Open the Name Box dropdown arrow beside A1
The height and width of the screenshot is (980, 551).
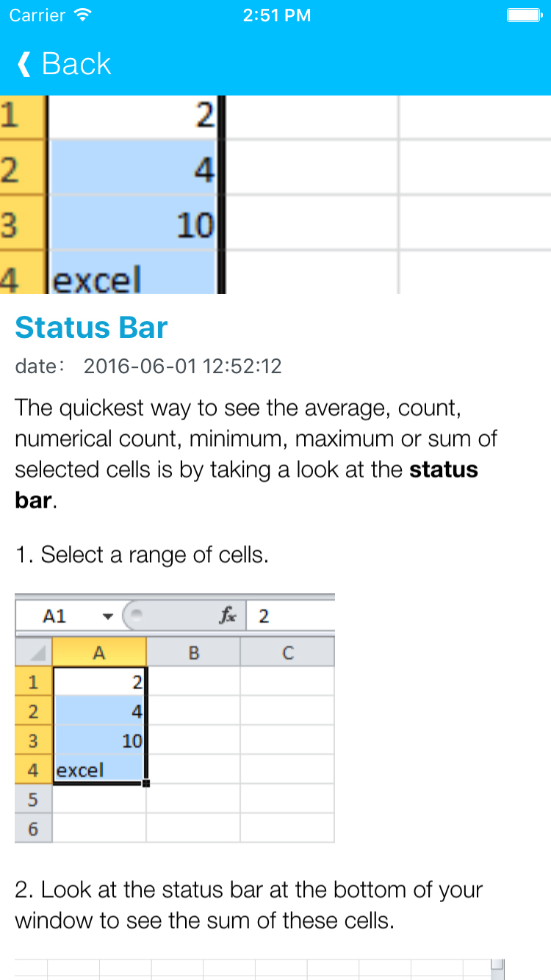[x=108, y=617]
